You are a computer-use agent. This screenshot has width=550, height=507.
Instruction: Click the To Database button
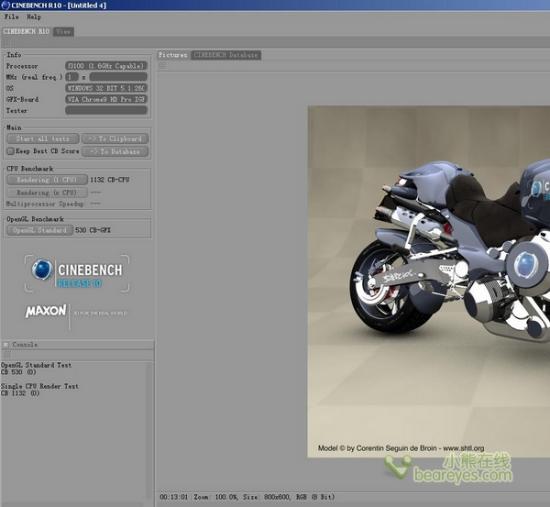[115, 152]
